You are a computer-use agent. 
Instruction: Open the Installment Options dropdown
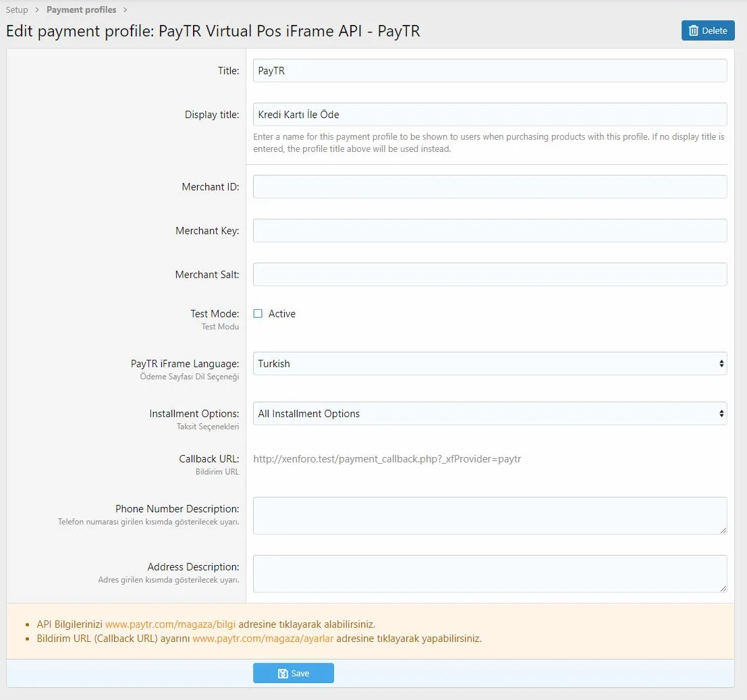point(490,414)
